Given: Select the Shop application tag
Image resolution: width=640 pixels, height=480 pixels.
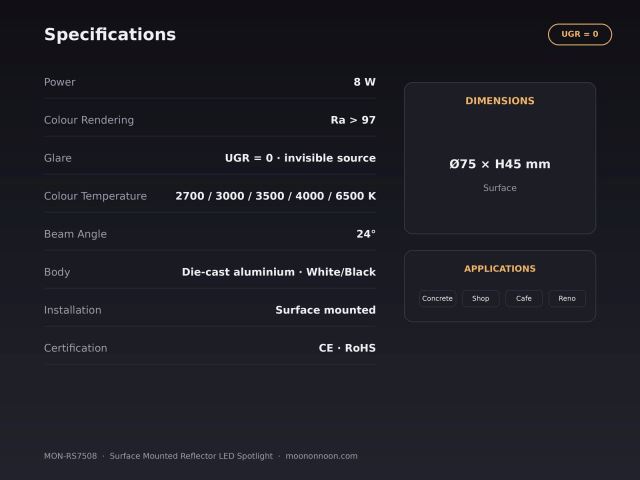Looking at the screenshot, I should [x=480, y=298].
